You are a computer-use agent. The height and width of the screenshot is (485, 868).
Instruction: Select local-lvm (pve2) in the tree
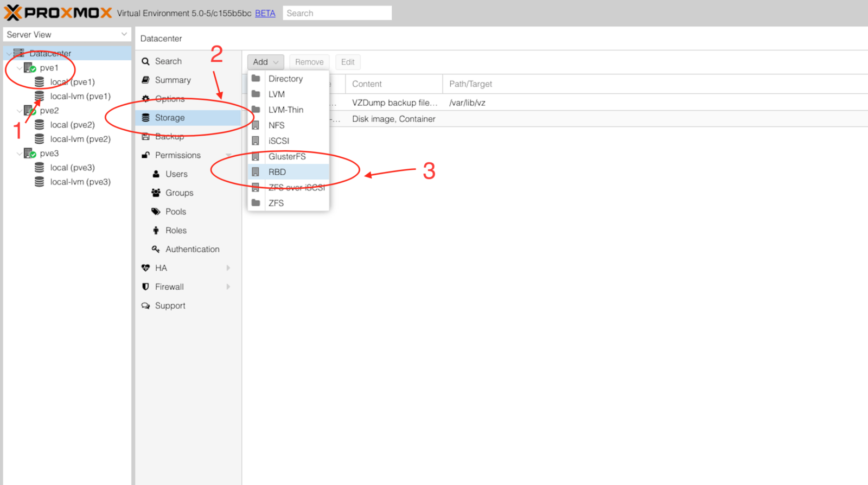coord(80,139)
